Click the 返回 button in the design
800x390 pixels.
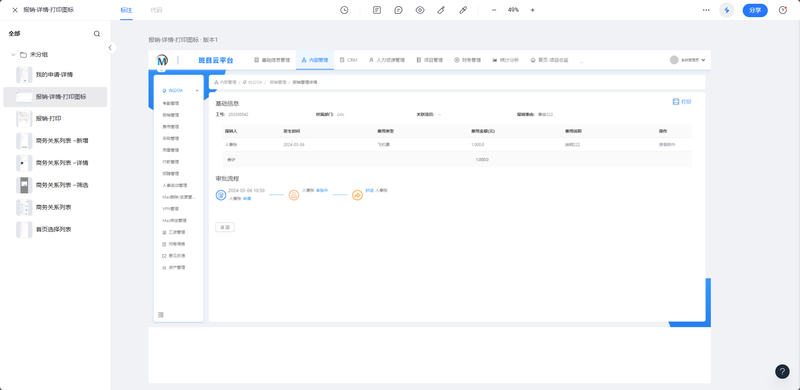coord(225,227)
